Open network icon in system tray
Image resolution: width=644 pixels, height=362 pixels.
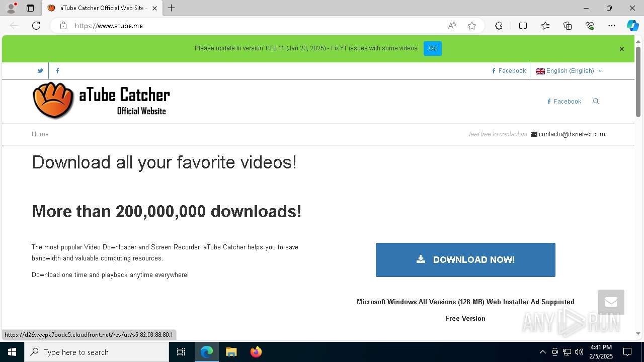(567, 352)
